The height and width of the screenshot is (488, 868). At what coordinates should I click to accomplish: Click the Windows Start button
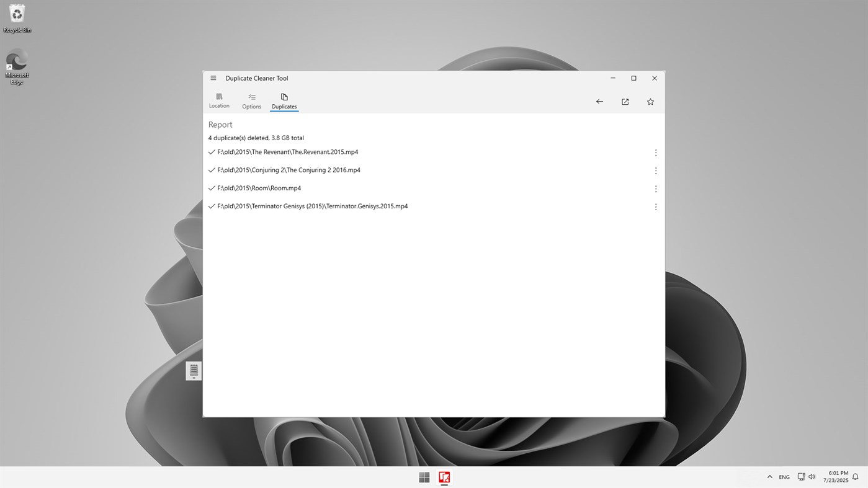[x=424, y=477]
